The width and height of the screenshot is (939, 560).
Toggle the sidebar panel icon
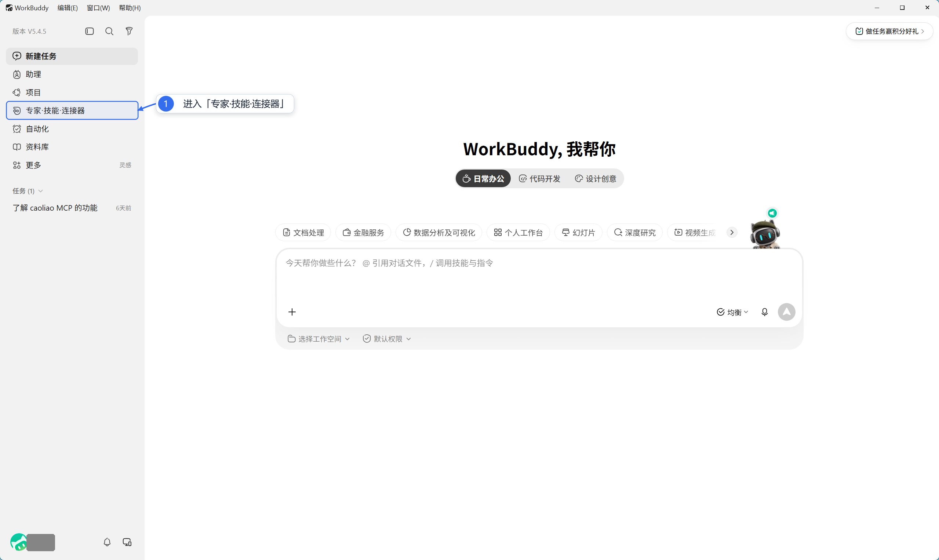tap(90, 31)
